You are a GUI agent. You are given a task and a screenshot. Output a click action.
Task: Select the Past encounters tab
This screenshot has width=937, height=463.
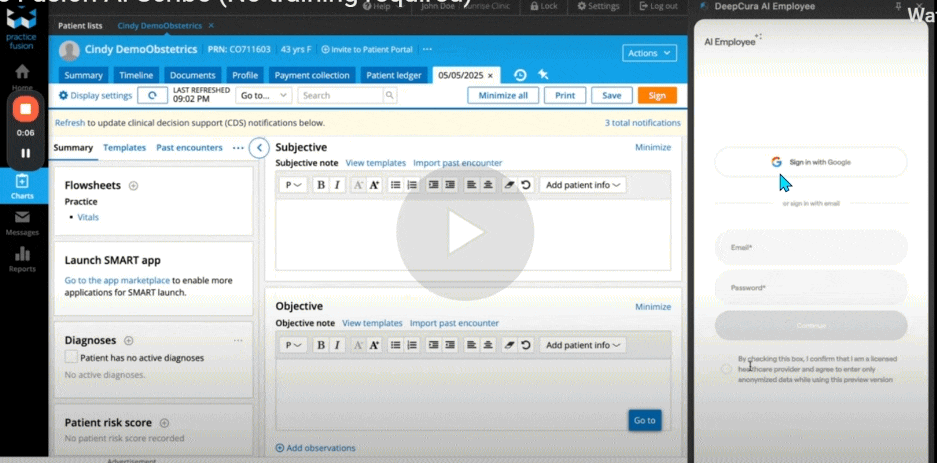tap(189, 148)
